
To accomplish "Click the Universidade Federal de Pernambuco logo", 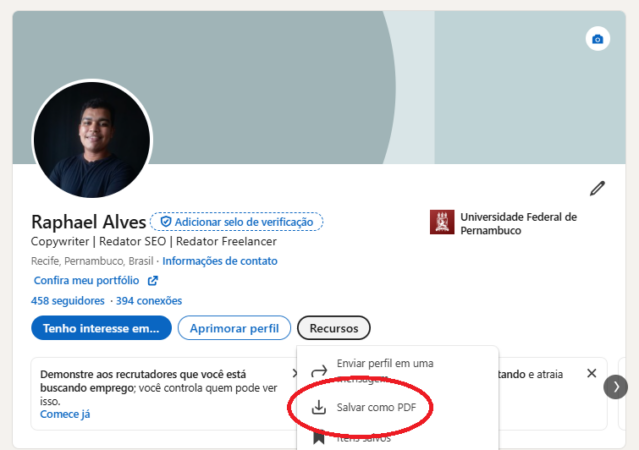I will [x=442, y=222].
